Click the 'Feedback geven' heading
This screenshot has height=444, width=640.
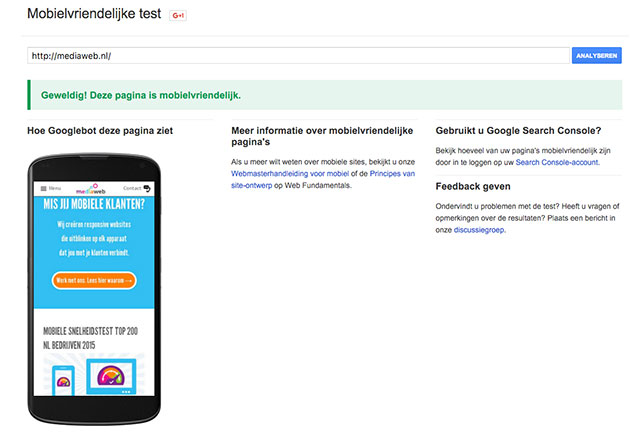click(x=473, y=186)
